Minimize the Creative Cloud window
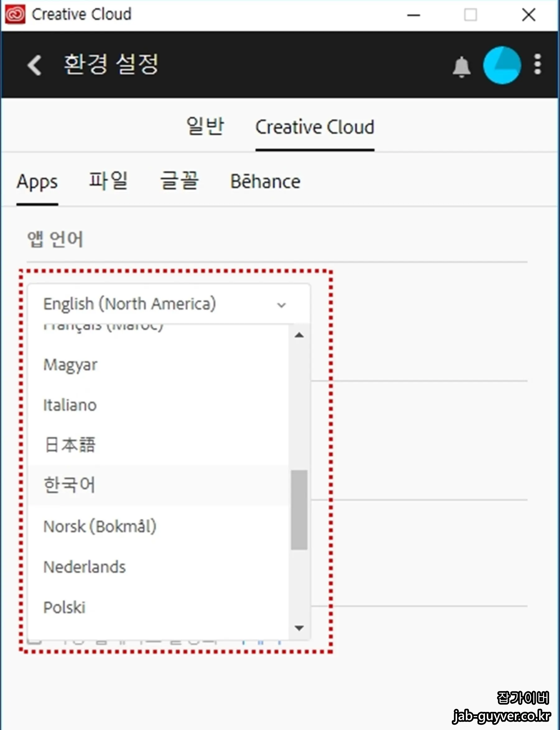The height and width of the screenshot is (730, 560). [413, 15]
